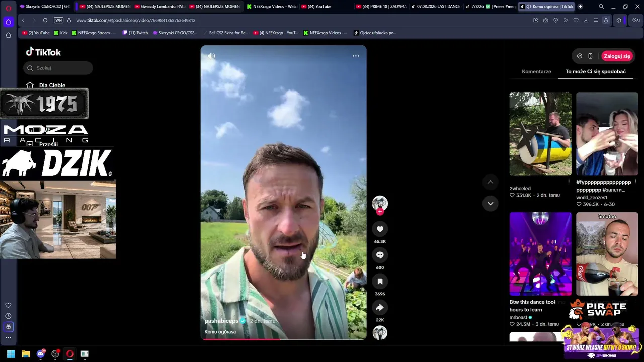Seek the video using the red progress bar

[x=284, y=339]
